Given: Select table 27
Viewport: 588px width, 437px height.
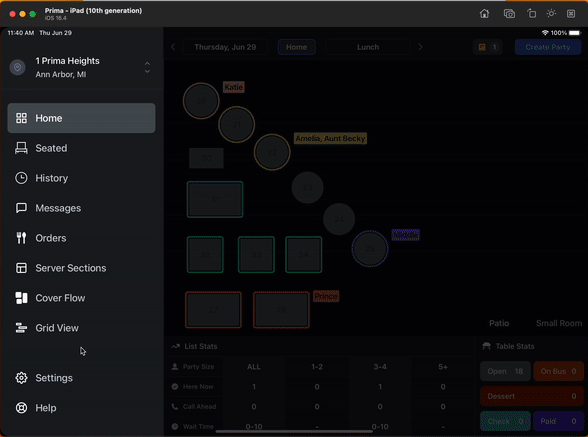Looking at the screenshot, I should click(x=213, y=310).
